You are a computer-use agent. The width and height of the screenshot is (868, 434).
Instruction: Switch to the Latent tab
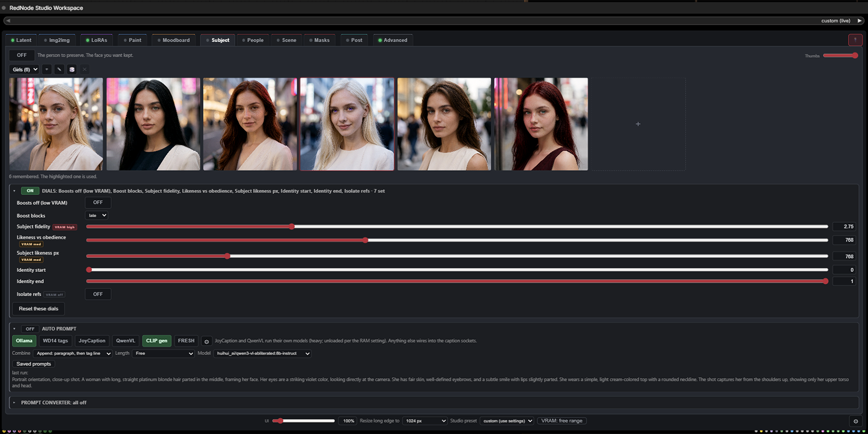[21, 40]
